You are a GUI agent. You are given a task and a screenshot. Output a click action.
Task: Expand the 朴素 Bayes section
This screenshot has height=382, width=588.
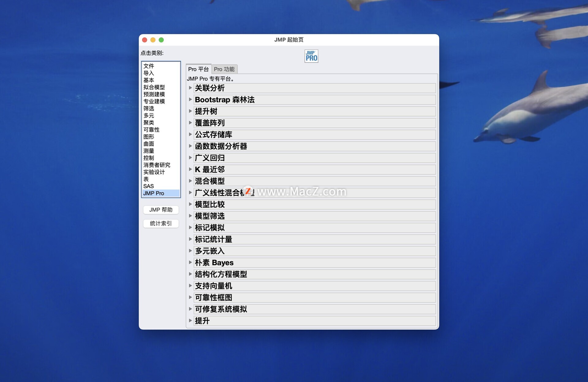coord(190,263)
